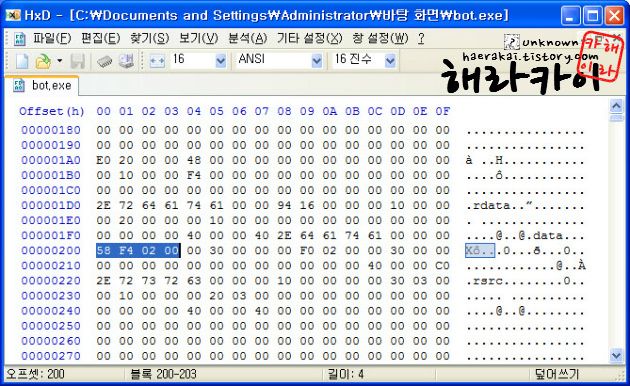630x386 pixels.
Task: Click the New file toolbar icon
Action: [x=22, y=61]
